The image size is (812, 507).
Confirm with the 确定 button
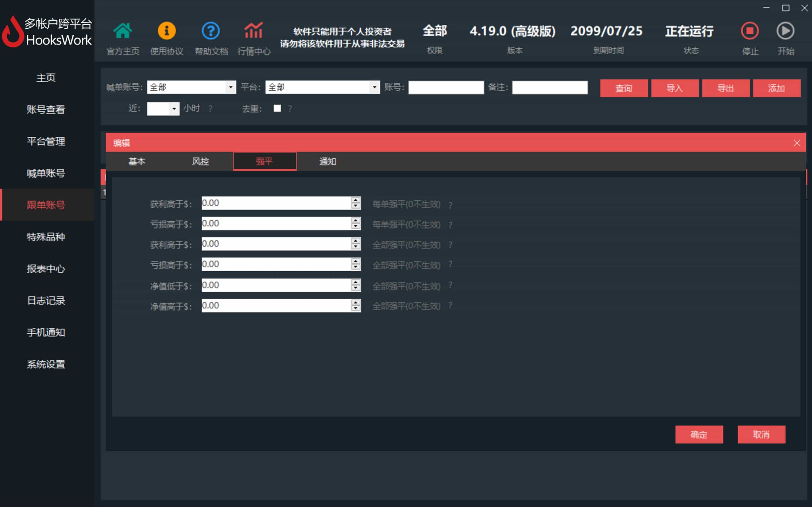point(699,434)
